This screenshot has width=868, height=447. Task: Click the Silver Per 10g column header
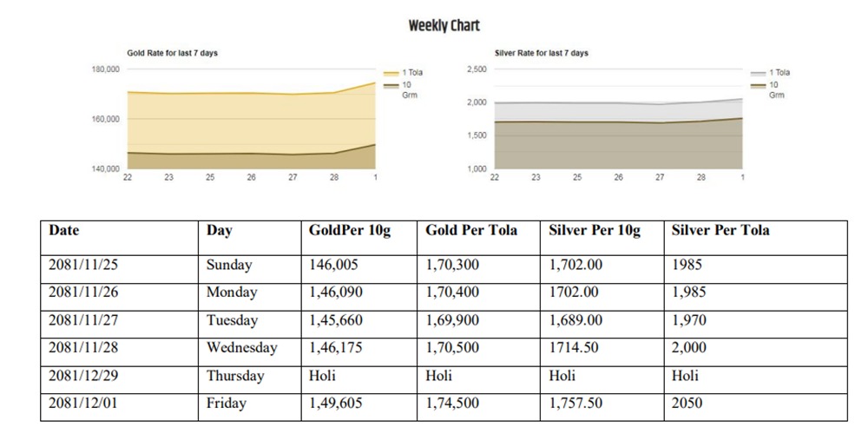click(597, 230)
